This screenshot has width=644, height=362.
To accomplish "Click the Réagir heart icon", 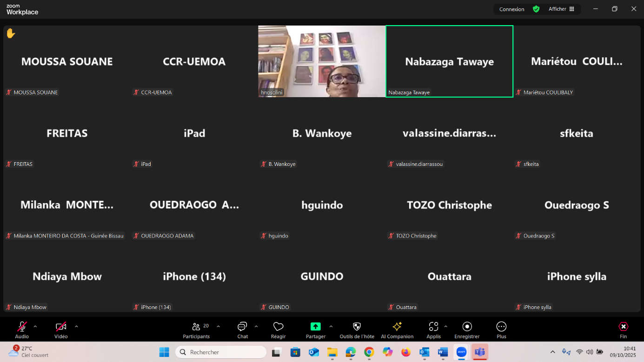I will coord(278,330).
